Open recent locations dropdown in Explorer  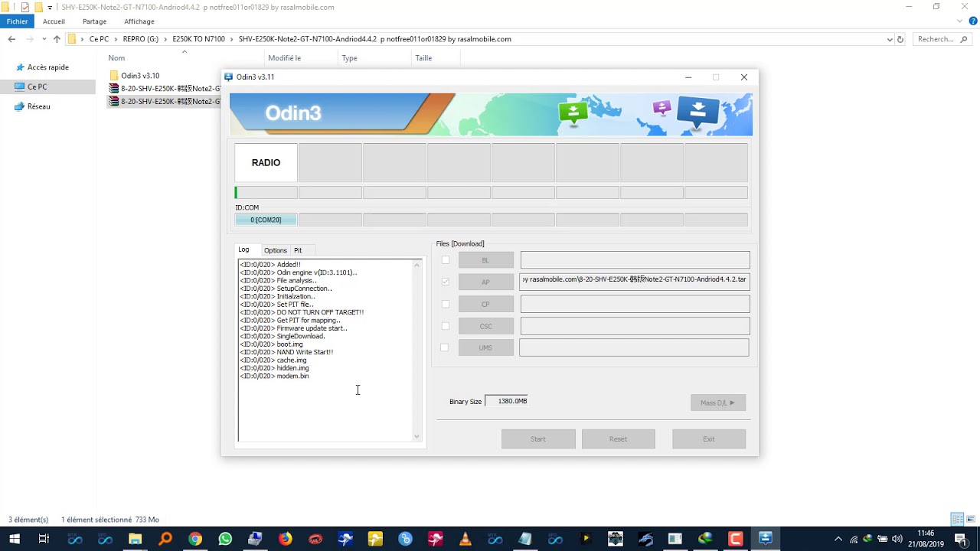(44, 39)
